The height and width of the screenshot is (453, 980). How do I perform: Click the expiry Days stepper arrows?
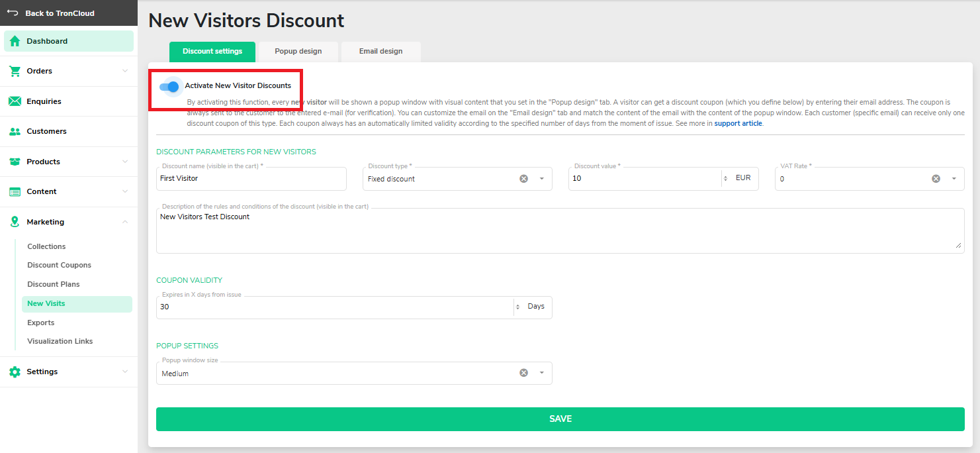(517, 307)
